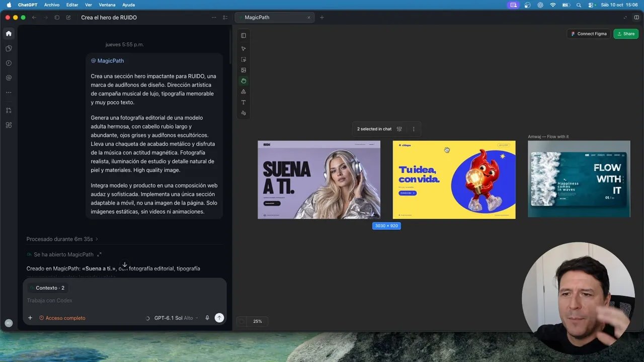Select the shapes/components tool
This screenshot has height=362, width=644.
(x=244, y=92)
